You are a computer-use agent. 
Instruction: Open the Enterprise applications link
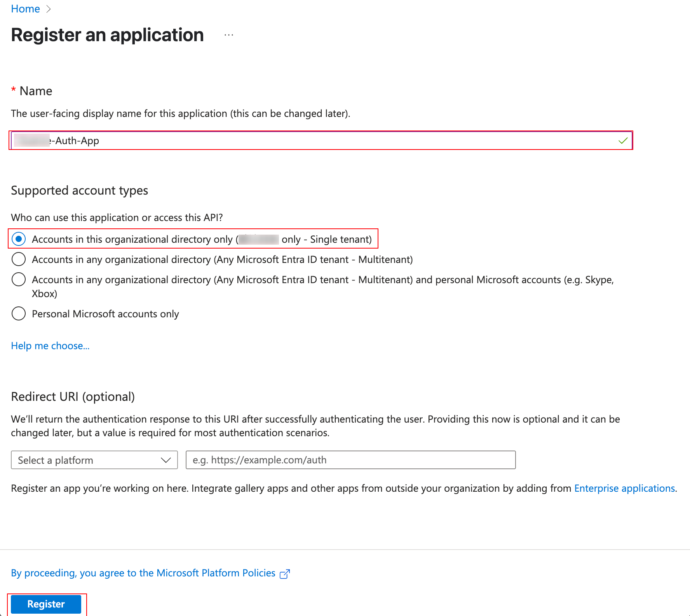coord(624,488)
